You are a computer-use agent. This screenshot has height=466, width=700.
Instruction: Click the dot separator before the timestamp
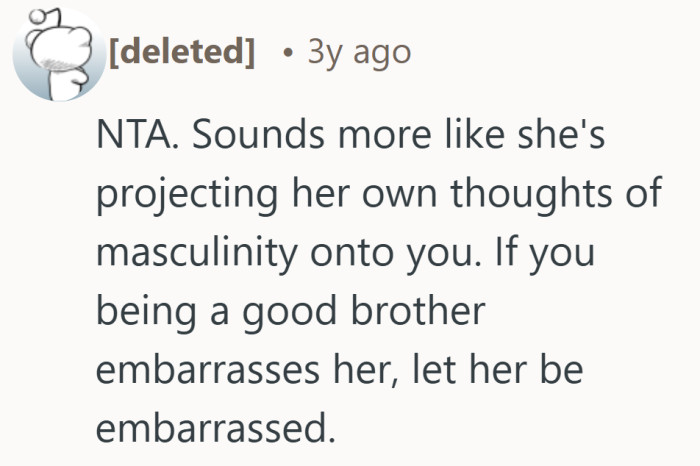(288, 52)
